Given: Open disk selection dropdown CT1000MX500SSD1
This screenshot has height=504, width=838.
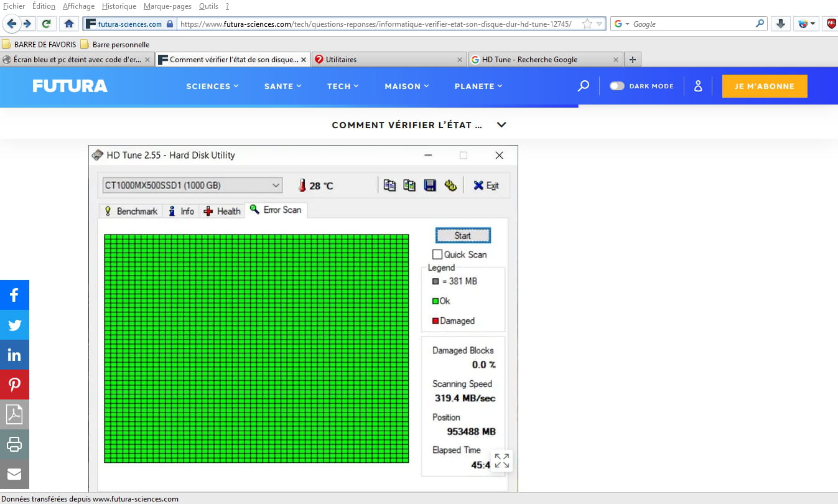Looking at the screenshot, I should pos(192,185).
